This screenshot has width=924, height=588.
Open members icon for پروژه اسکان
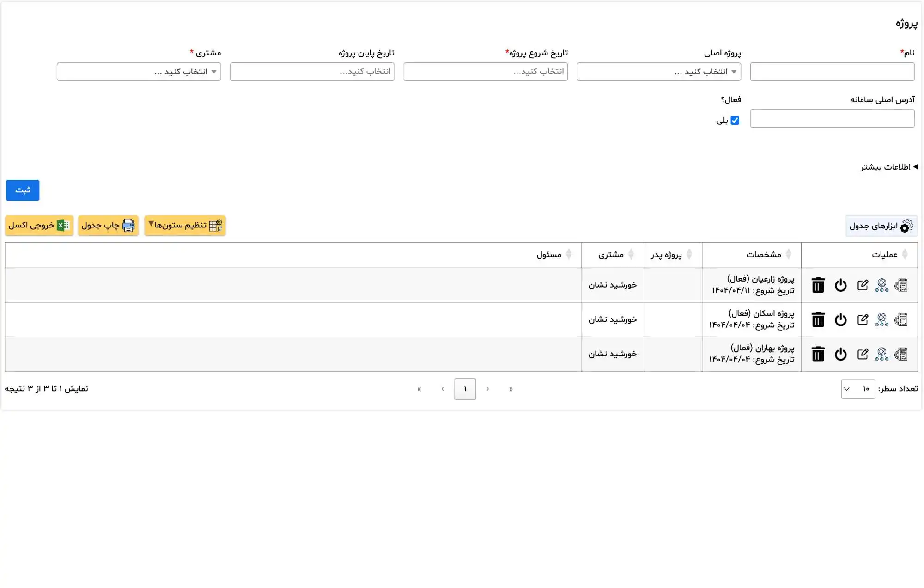coord(881,319)
